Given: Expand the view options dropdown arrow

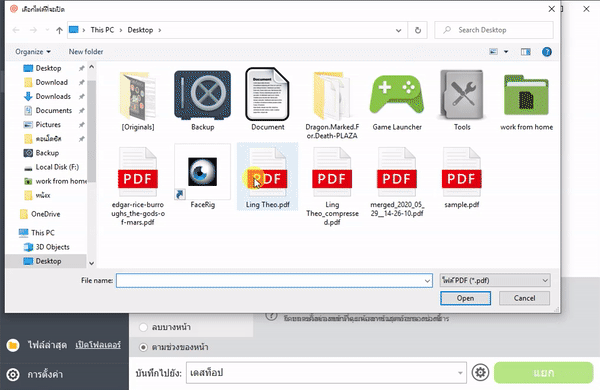Looking at the screenshot, I should coord(506,52).
